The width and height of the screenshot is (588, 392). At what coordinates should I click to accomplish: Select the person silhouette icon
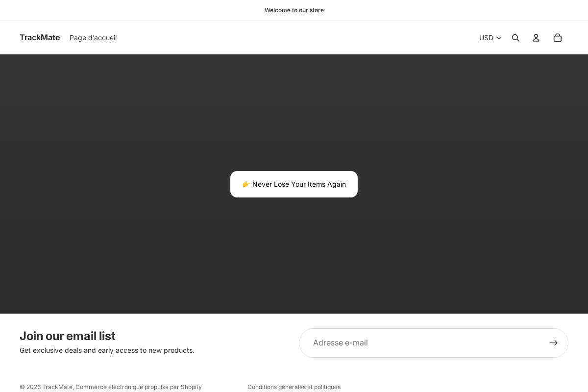pyautogui.click(x=536, y=38)
